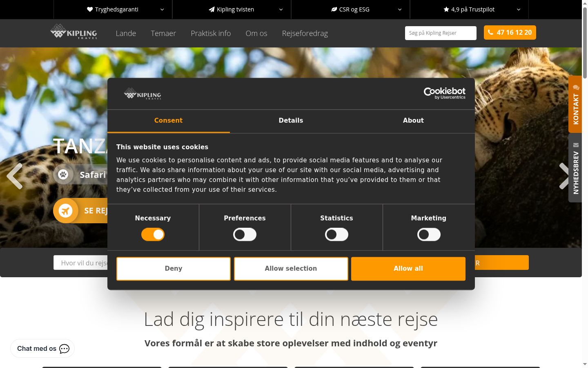This screenshot has width=588, height=368.
Task: Open the Cookiebot by Usercentrics logo link
Action: 445,93
